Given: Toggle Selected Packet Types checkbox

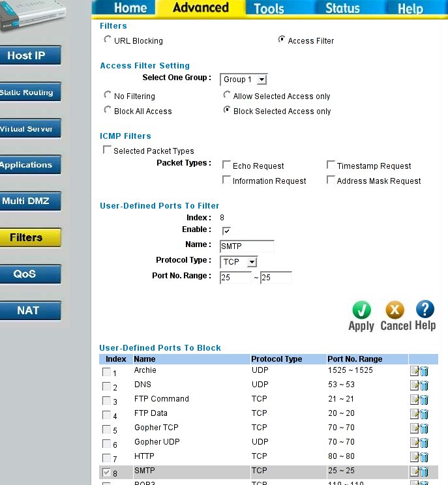Looking at the screenshot, I should pyautogui.click(x=107, y=150).
